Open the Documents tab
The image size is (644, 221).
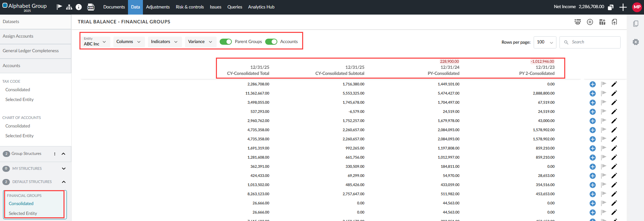[x=114, y=7]
